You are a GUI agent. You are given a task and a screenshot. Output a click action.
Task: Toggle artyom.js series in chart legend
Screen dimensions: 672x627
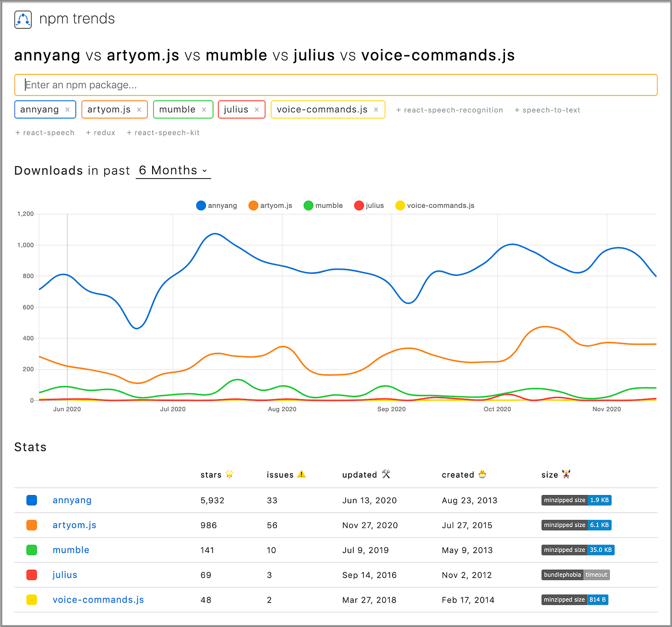(270, 205)
